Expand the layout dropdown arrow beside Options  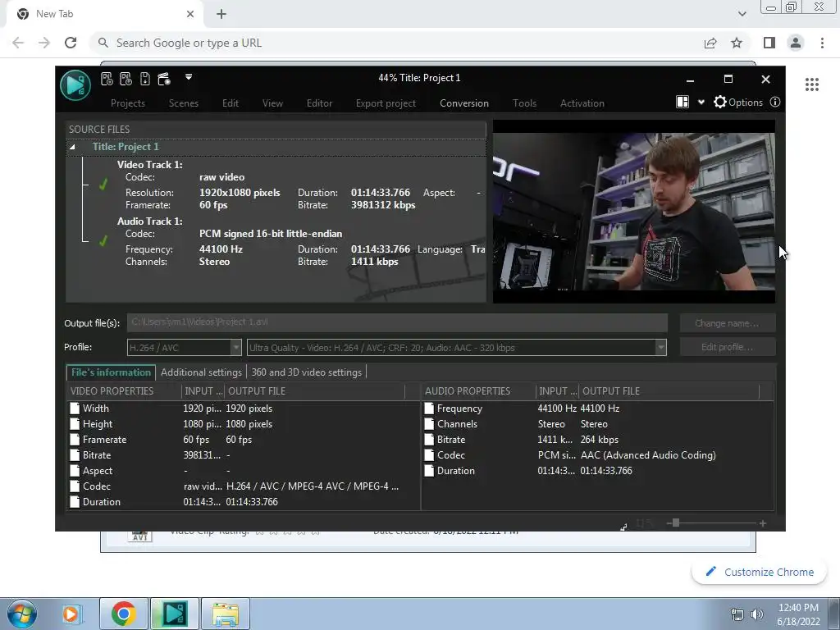701,103
